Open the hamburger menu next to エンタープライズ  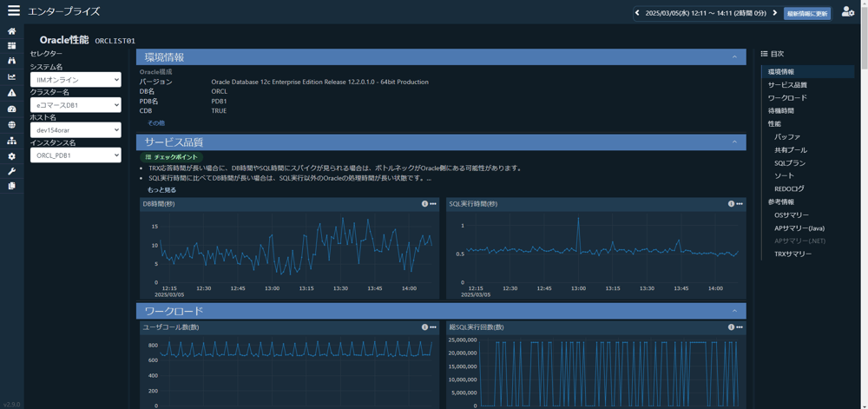[x=13, y=11]
